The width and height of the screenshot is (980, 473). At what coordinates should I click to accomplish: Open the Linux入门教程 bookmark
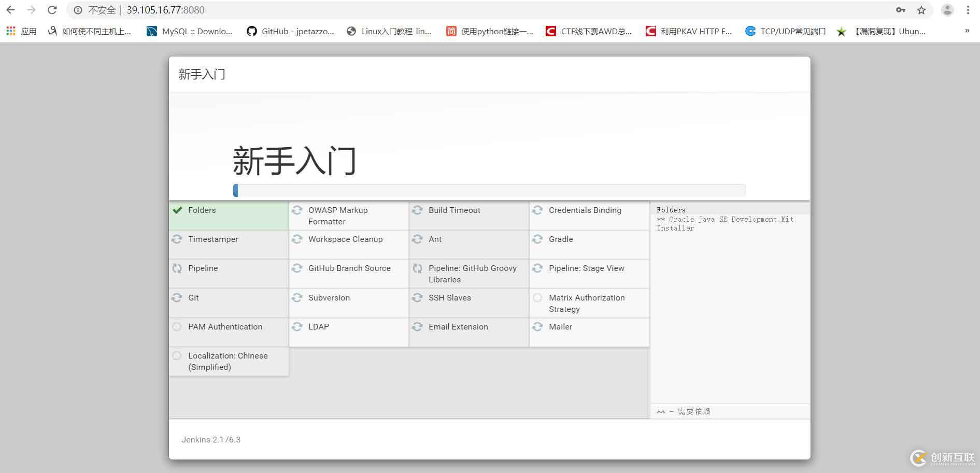(x=389, y=31)
